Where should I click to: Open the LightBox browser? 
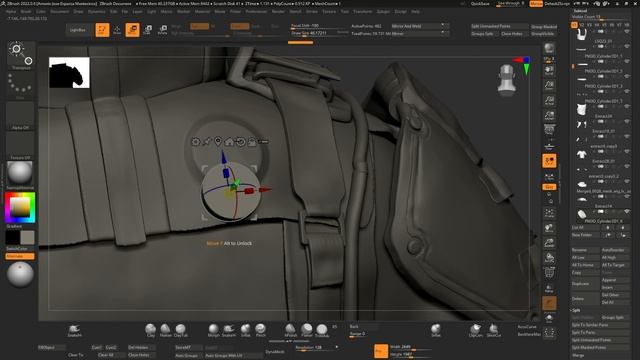point(78,30)
